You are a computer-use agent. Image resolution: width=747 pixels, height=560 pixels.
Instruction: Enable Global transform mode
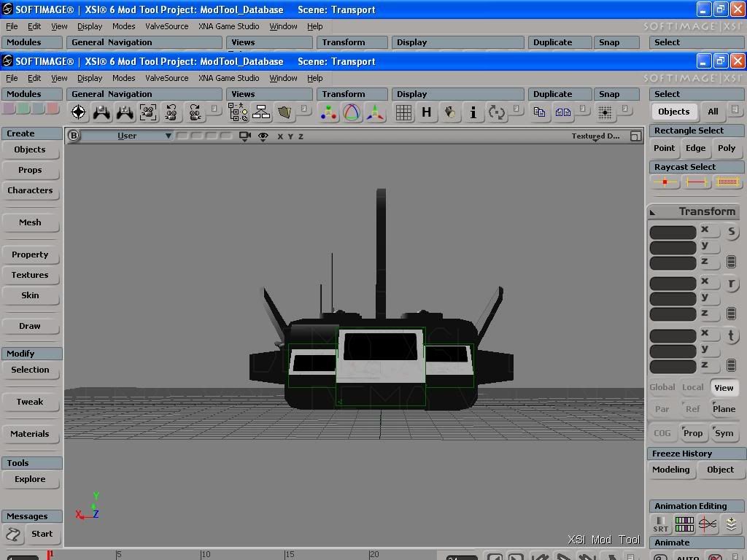point(662,387)
